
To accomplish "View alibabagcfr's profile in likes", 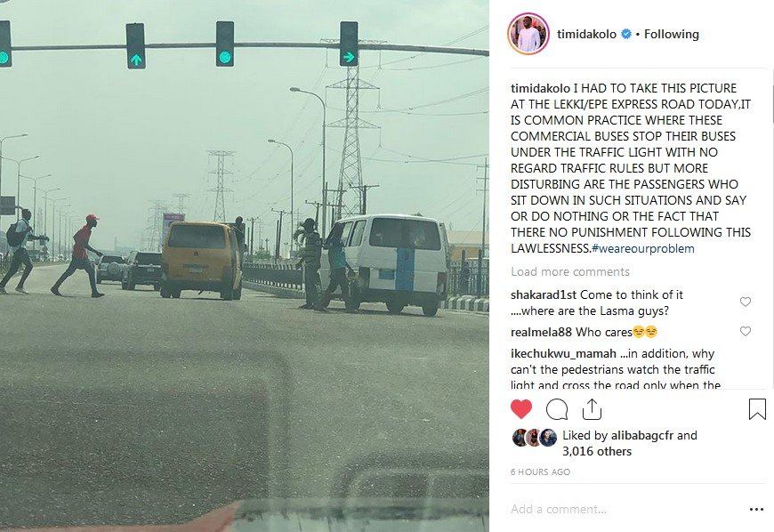I will (642, 435).
